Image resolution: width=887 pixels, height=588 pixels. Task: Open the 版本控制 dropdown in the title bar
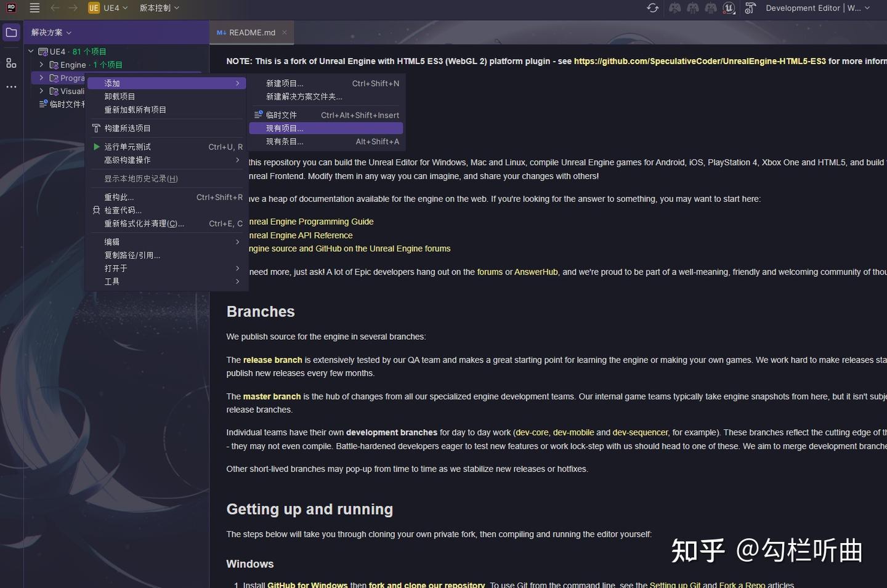(159, 8)
